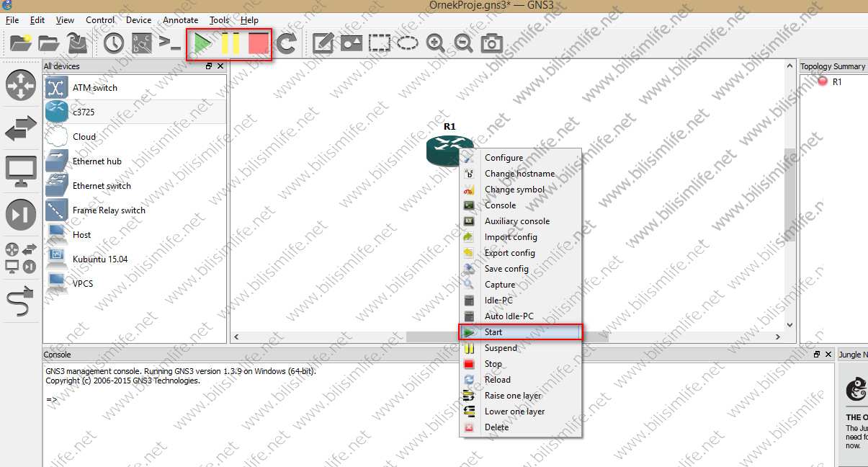The image size is (868, 467).
Task: Open the Annotate menu
Action: [x=181, y=20]
